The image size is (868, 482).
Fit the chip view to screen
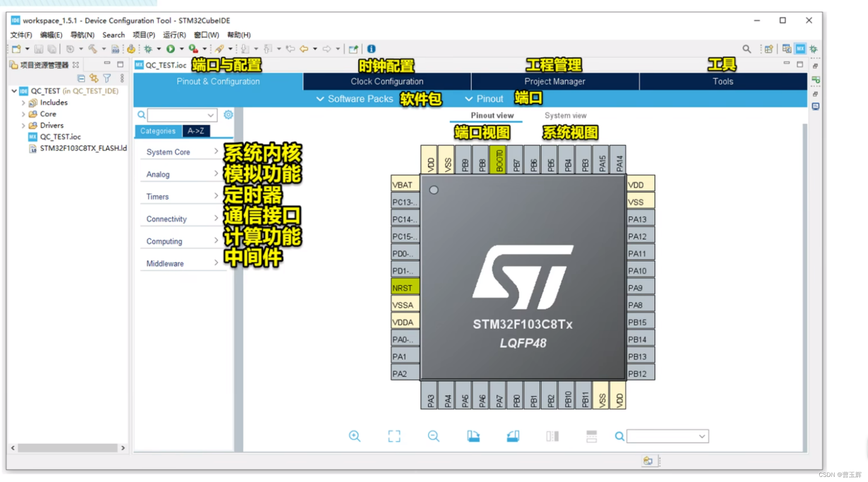pos(394,436)
